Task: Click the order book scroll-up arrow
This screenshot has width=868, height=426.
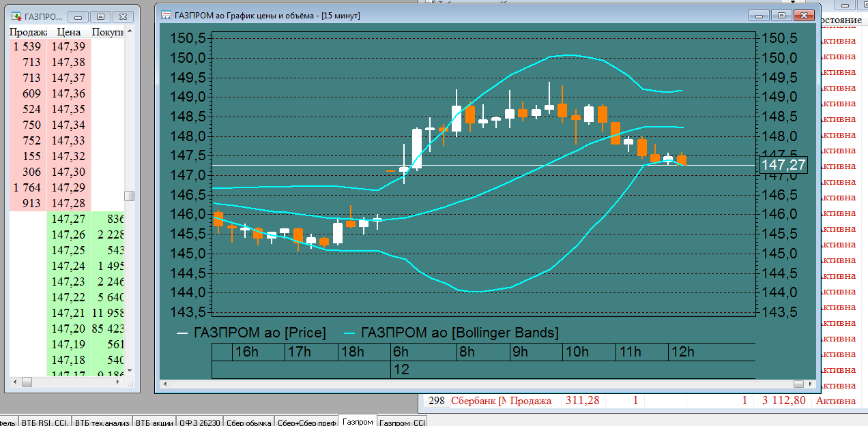Action: pos(129,32)
